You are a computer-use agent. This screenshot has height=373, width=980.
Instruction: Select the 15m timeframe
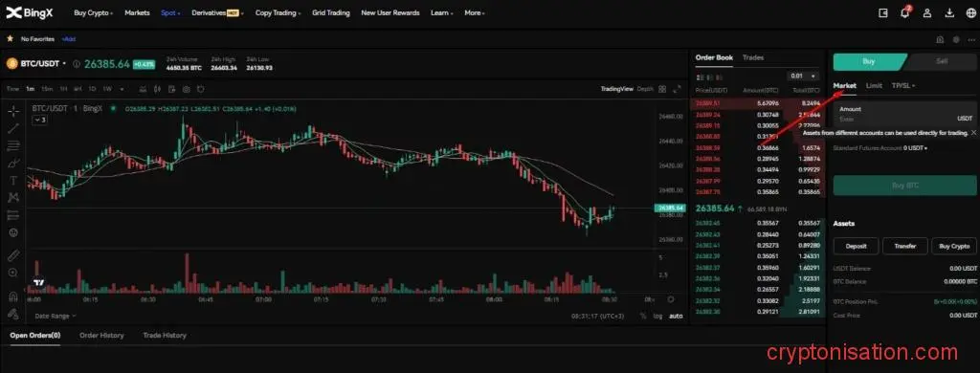(47, 89)
